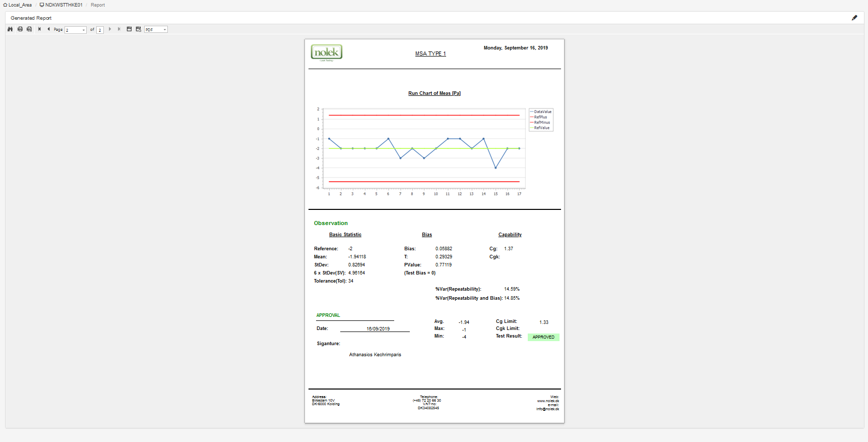Screen dimensions: 868x442
Task: Go to first page of report
Action: tap(39, 29)
